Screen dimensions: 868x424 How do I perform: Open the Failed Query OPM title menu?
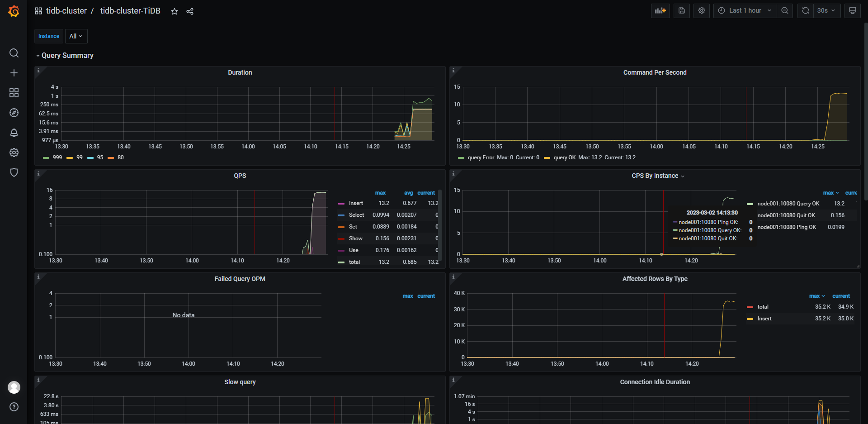click(x=240, y=279)
